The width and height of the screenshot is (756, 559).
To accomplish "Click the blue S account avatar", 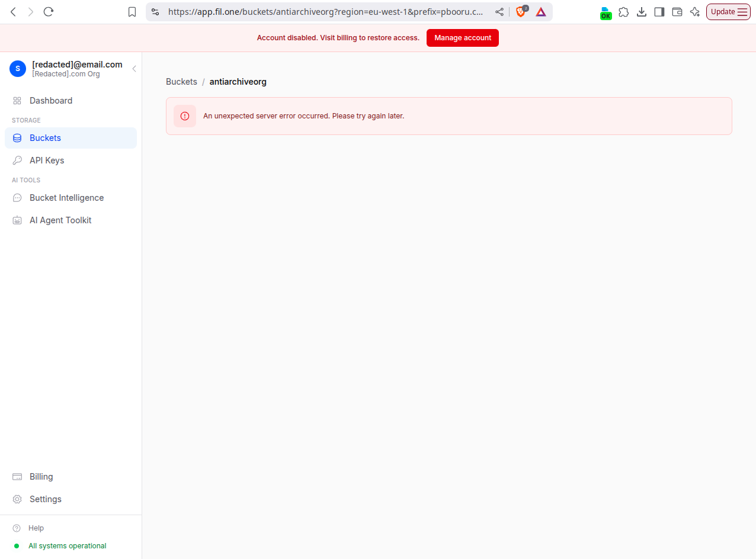I will click(18, 69).
